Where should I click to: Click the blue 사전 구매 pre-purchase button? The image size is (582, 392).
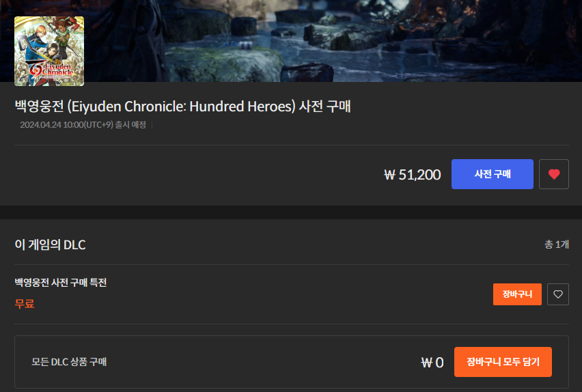pos(493,174)
